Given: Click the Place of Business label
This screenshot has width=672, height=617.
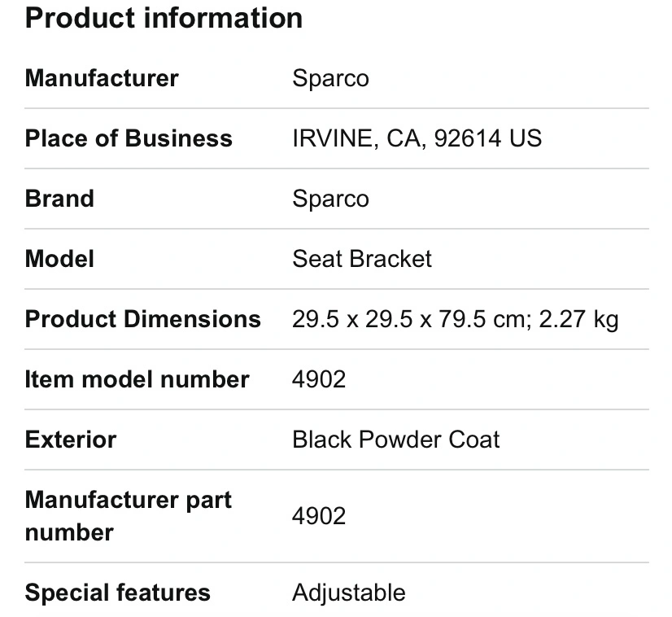Looking at the screenshot, I should coord(129,138).
